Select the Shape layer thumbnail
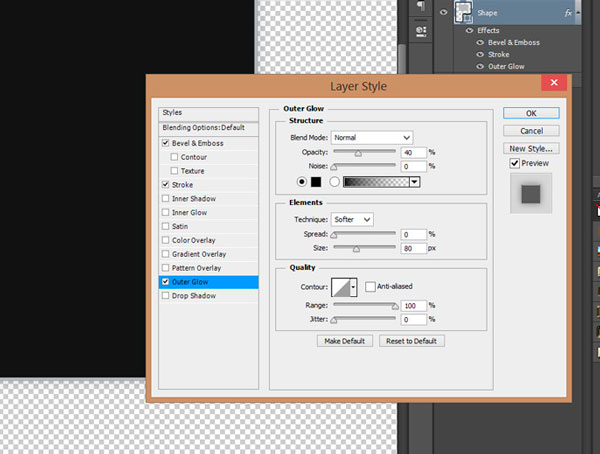Viewport: 600px width, 454px height. tap(463, 12)
